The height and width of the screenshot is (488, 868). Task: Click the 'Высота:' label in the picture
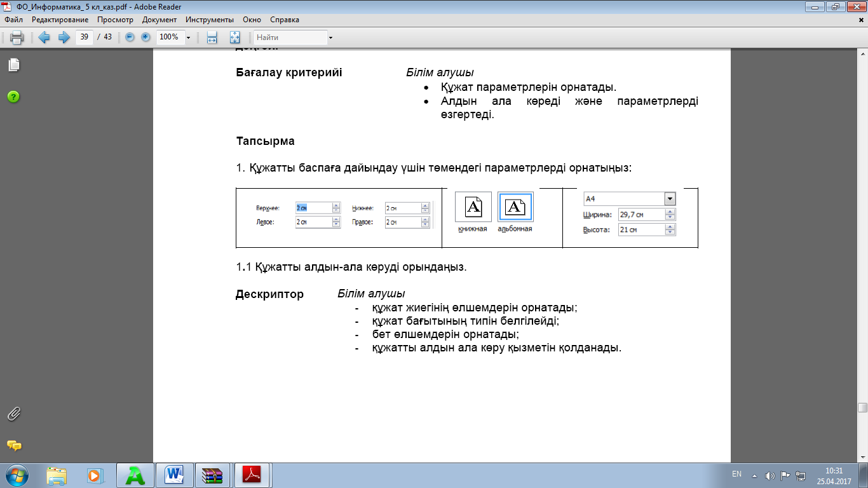(x=596, y=229)
